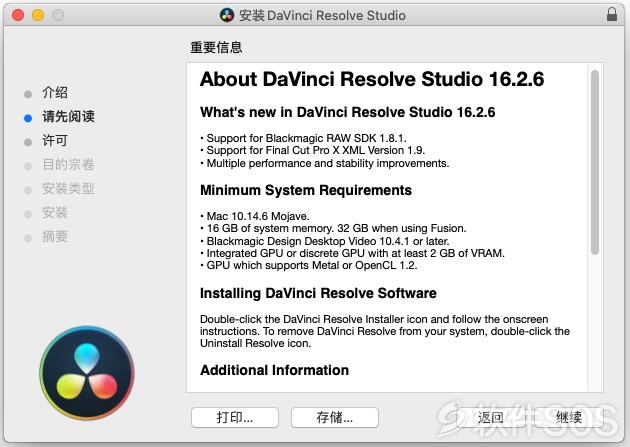630x447 pixels.
Task: Click the readme vertical scrollbar thumb
Action: coord(595,162)
